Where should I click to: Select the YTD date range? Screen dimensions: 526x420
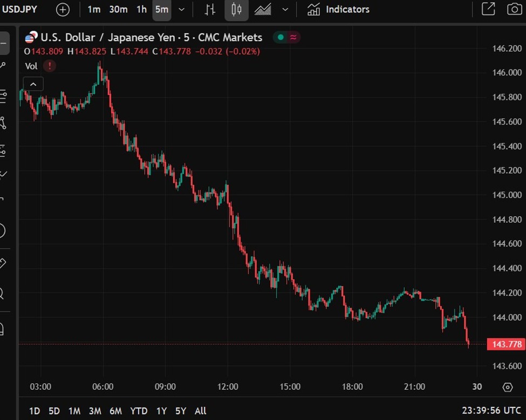click(x=139, y=411)
